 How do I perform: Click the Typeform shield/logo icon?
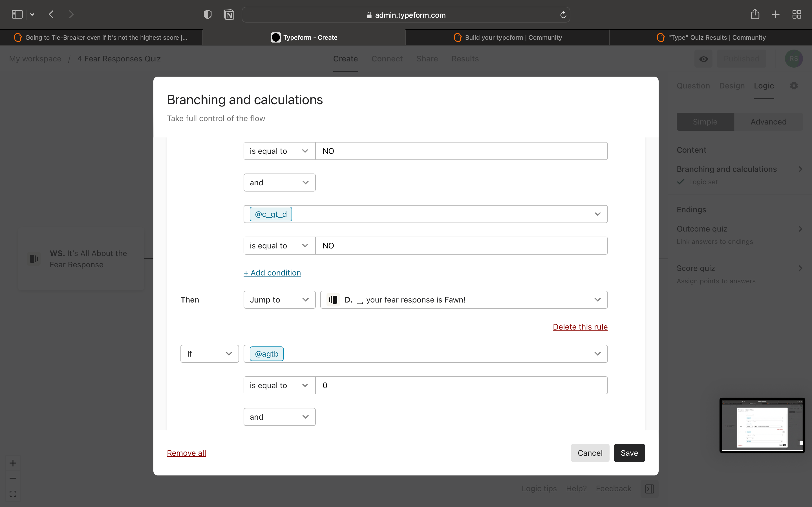pyautogui.click(x=275, y=37)
